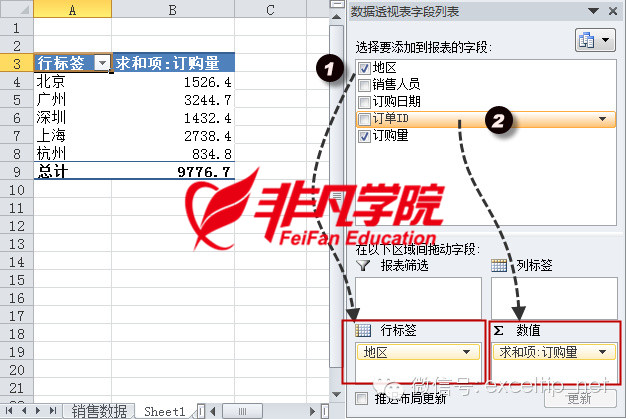This screenshot has width=630, height=419.
Task: Open the 订单ID field dropdown arrow
Action: coord(602,119)
